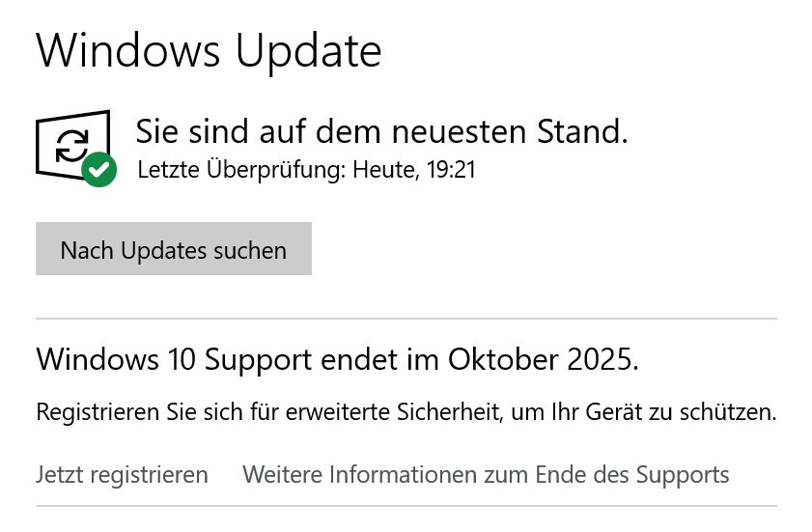Click the word "Update" in page title
Image resolution: width=812 pixels, height=532 pixels.
tap(309, 50)
